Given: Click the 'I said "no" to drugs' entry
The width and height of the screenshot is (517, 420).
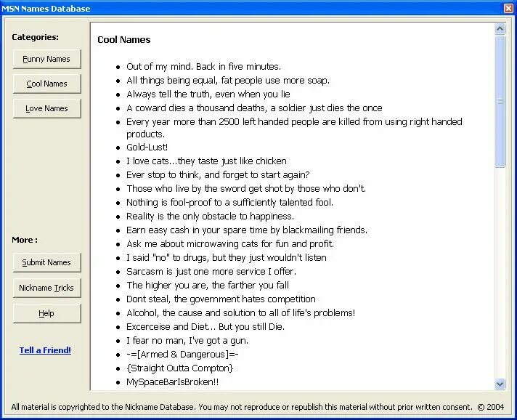Looking at the screenshot, I should tap(227, 258).
